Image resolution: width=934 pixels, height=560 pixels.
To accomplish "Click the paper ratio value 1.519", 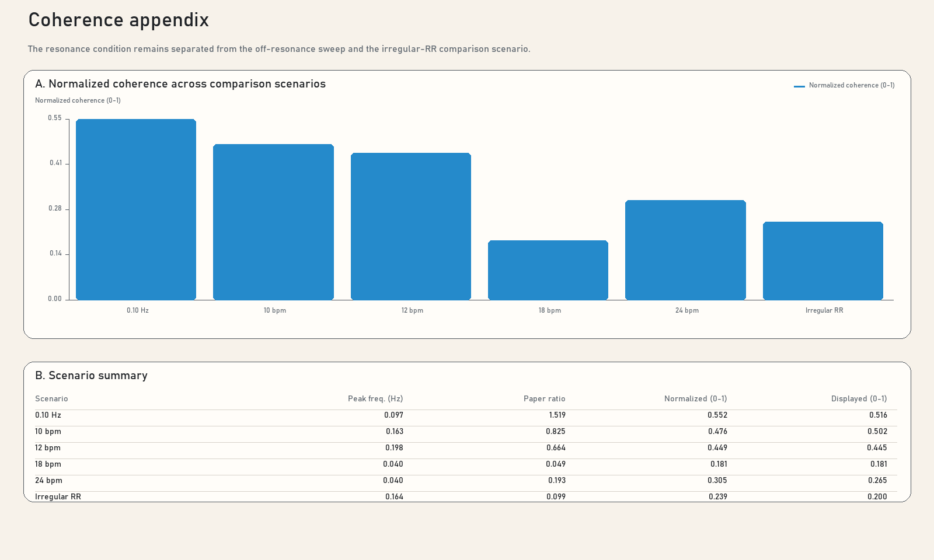I will click(557, 415).
